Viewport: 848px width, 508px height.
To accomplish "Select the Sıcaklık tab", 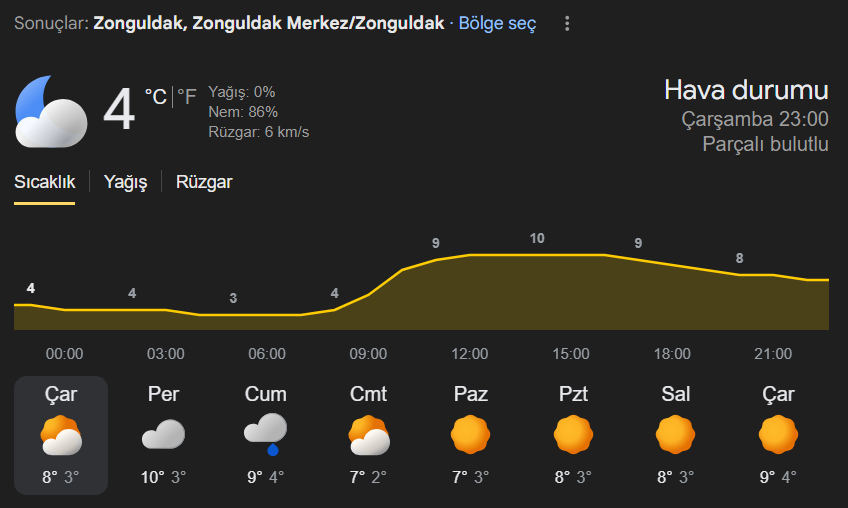I will click(44, 182).
